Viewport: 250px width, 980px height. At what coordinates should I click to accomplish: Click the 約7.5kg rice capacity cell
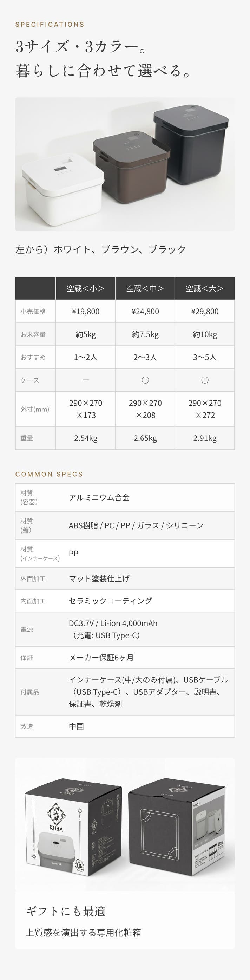click(145, 334)
